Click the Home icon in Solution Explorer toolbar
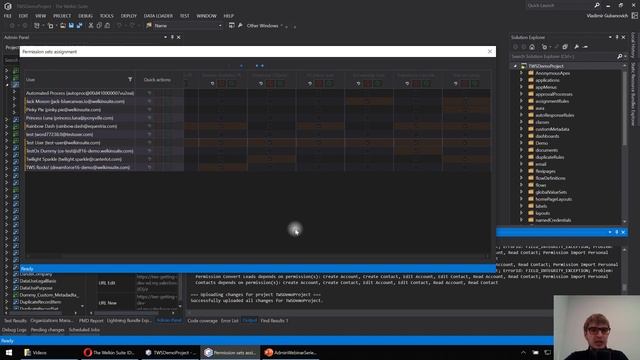The image size is (640, 360). pyautogui.click(x=532, y=47)
